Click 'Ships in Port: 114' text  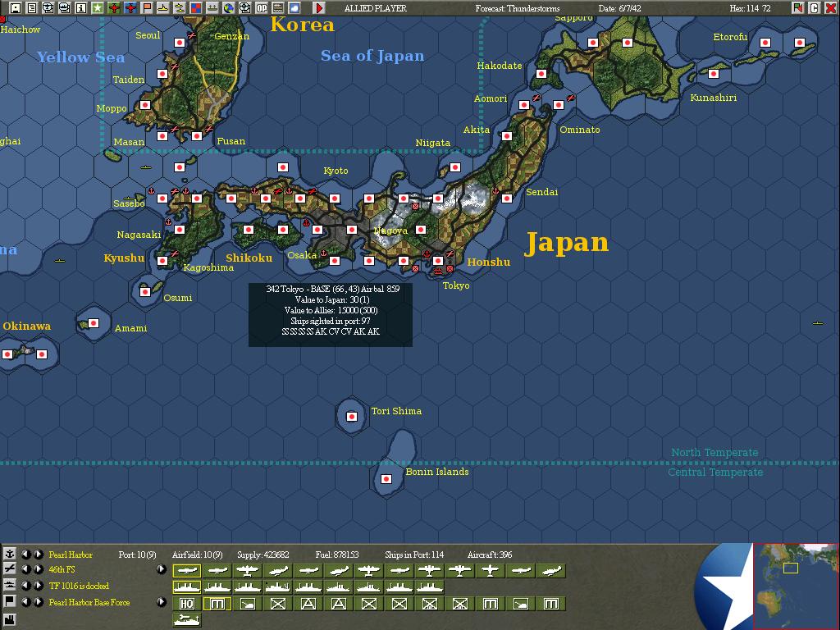(414, 555)
